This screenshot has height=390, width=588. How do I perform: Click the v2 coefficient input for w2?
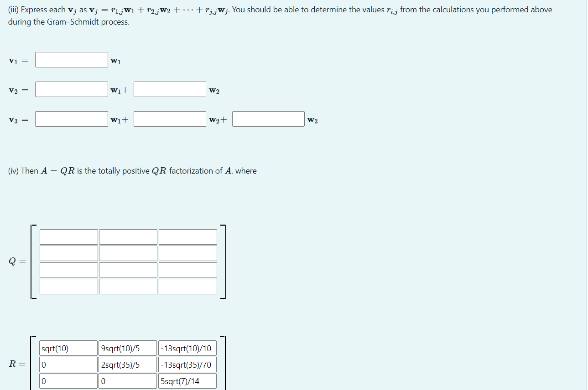point(170,89)
